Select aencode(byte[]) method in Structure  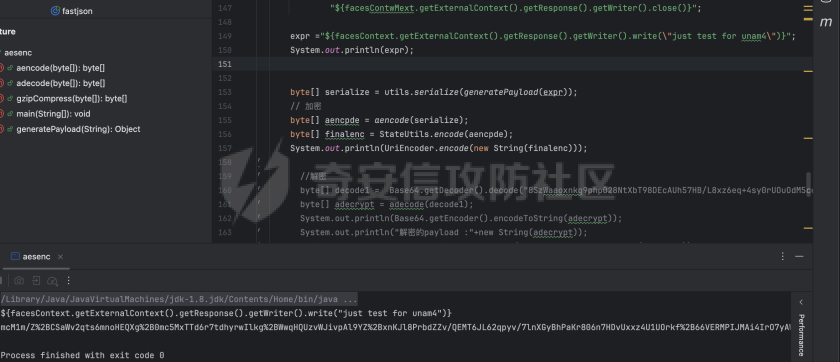60,68
